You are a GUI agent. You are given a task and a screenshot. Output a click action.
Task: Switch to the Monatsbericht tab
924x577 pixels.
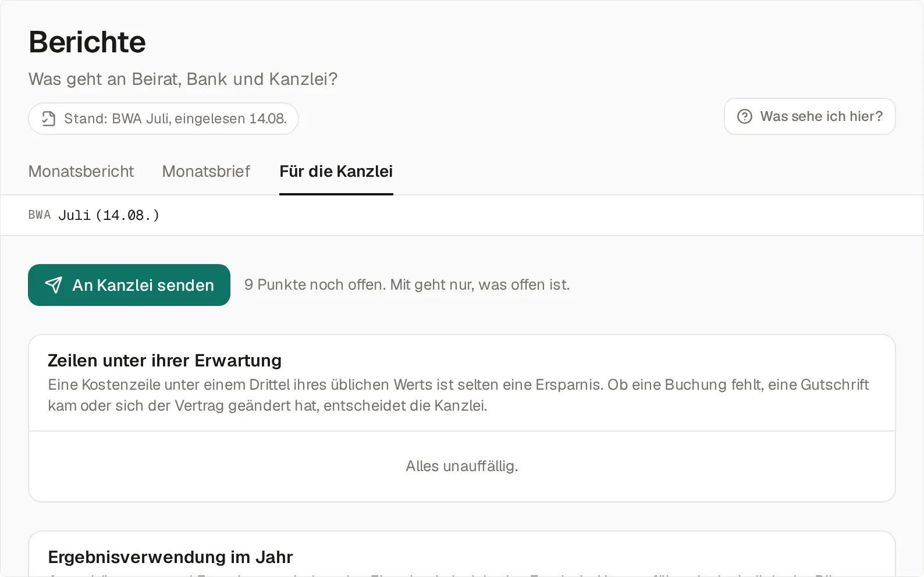[x=81, y=171]
